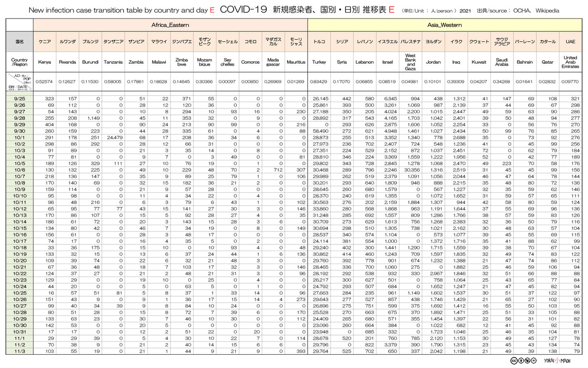The image size is (588, 368).
Task: Click the Seychelles column header
Action: [227, 62]
